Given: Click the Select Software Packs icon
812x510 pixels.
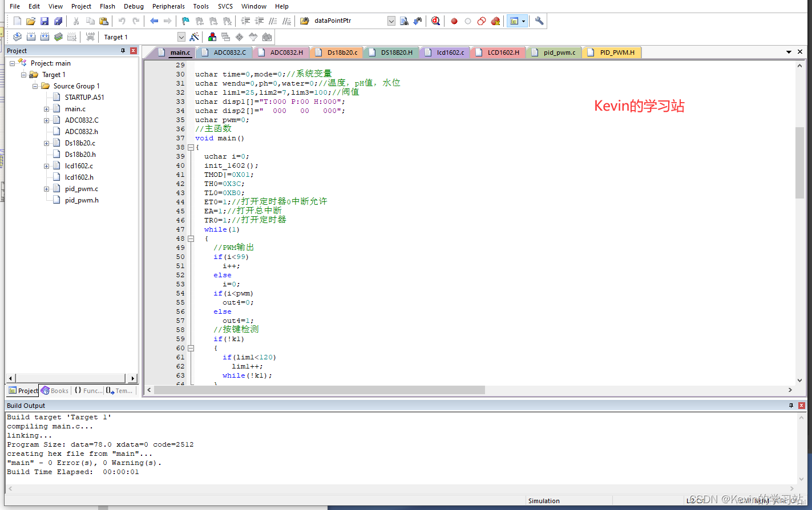Looking at the screenshot, I should coord(253,37).
